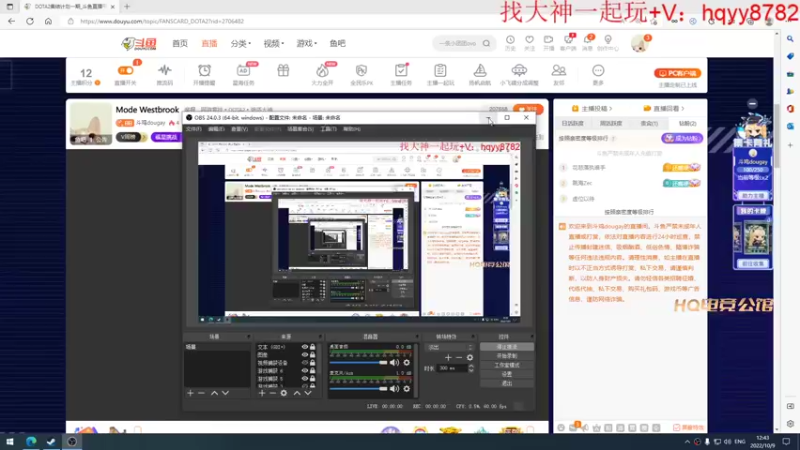Open the Desktop Audio (桌面音频) gear settings in OBS mixer
Image resolution: width=800 pixels, height=450 pixels.
tap(407, 363)
